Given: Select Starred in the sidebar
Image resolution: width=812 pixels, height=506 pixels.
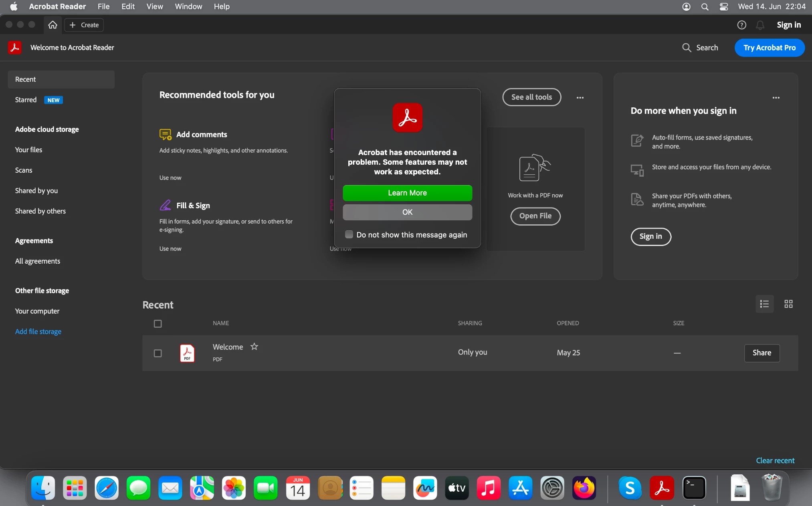Looking at the screenshot, I should (26, 100).
